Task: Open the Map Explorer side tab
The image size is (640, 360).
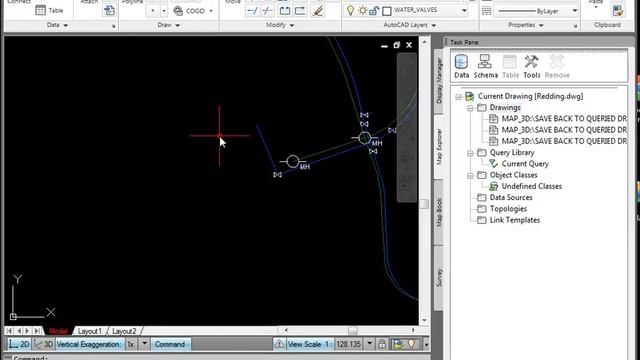Action: point(439,147)
